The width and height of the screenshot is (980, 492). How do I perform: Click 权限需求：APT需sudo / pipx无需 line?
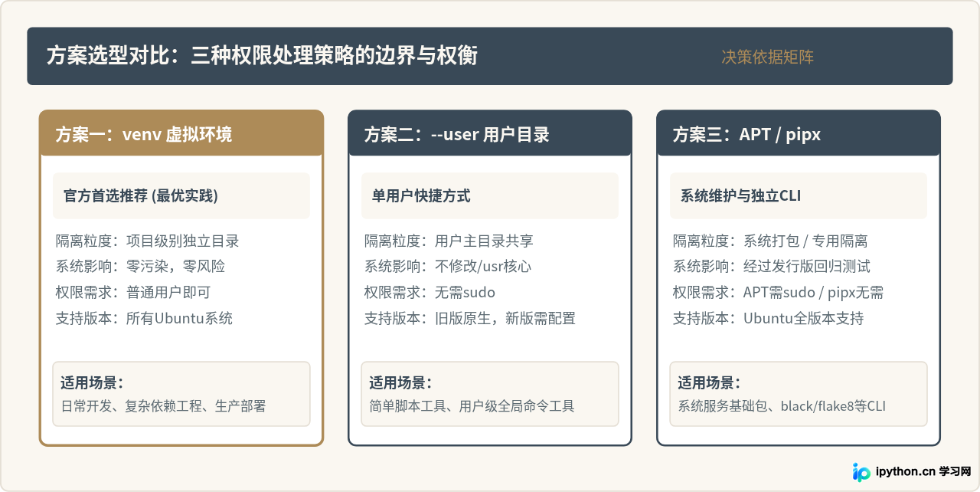coord(778,292)
